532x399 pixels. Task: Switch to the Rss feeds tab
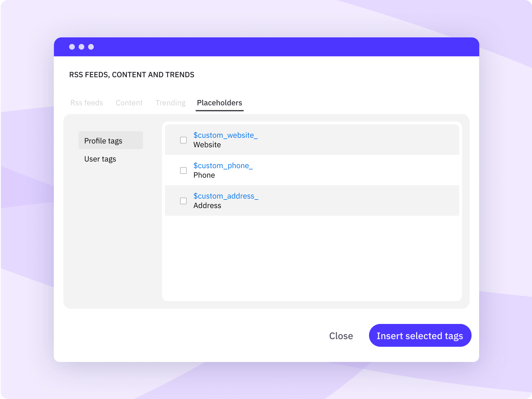coord(87,103)
